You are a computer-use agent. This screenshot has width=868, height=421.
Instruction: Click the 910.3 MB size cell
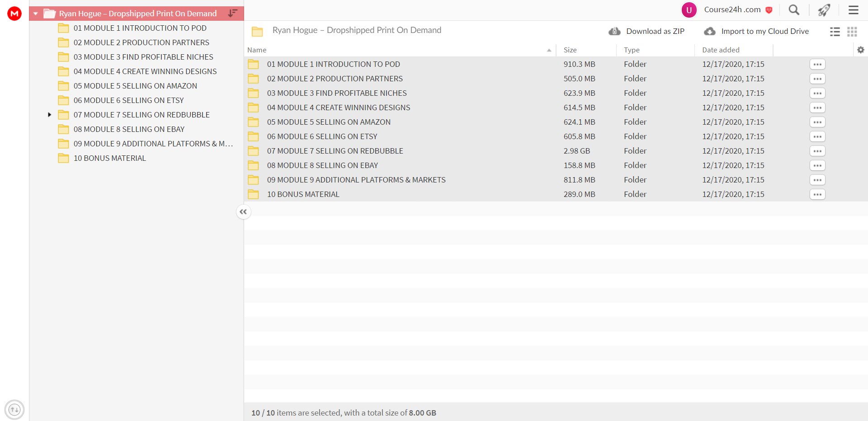pos(579,64)
